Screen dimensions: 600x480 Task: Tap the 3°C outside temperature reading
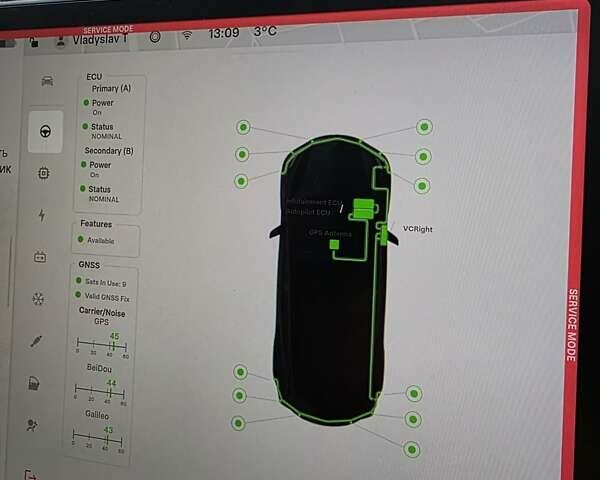pyautogui.click(x=265, y=32)
